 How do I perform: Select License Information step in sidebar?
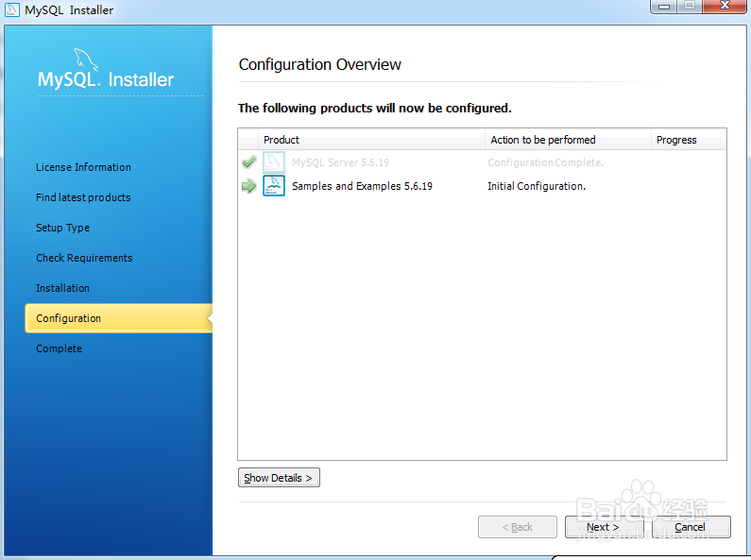(x=83, y=167)
